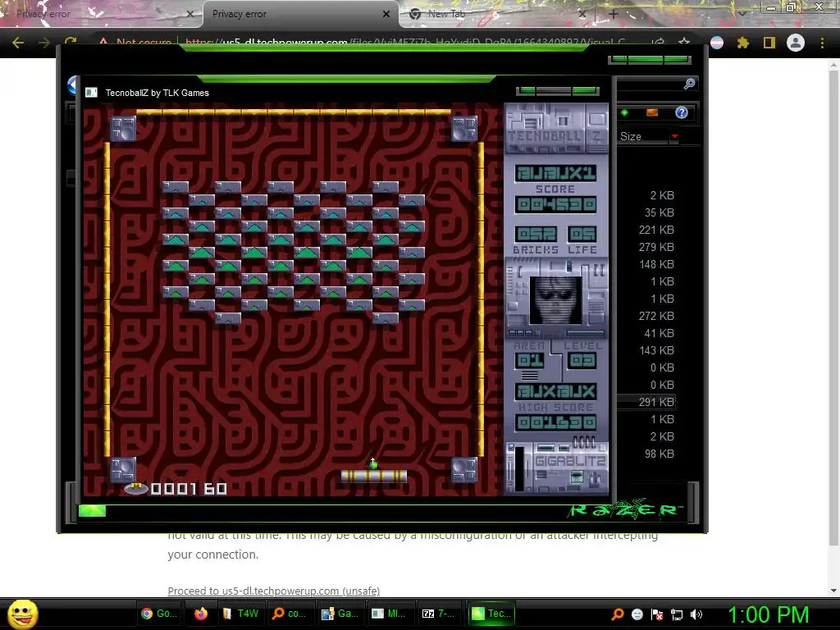Image resolution: width=840 pixels, height=630 pixels.
Task: Follow Proceed to us5-dl.techpowerup.com (unsafe) link
Action: point(274,591)
